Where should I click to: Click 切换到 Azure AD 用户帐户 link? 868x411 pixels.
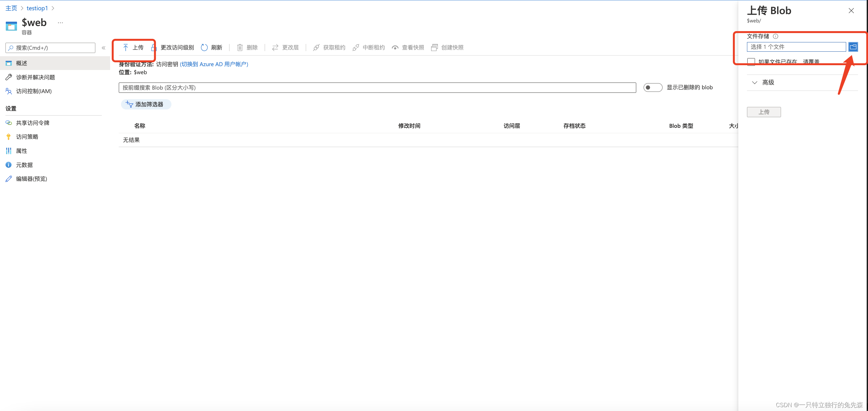click(x=214, y=64)
